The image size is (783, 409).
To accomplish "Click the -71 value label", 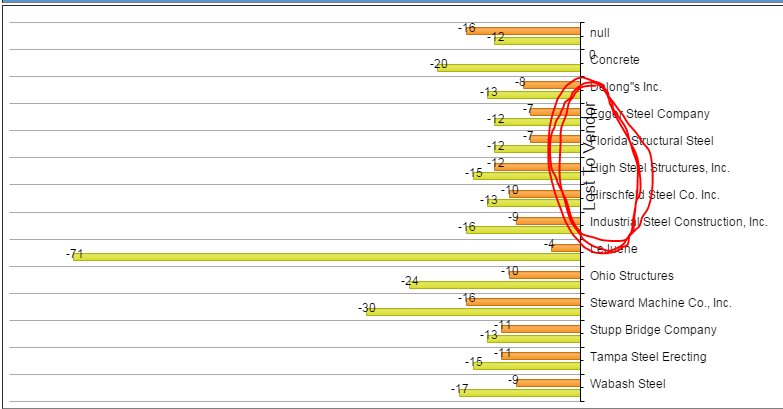I will tap(75, 254).
